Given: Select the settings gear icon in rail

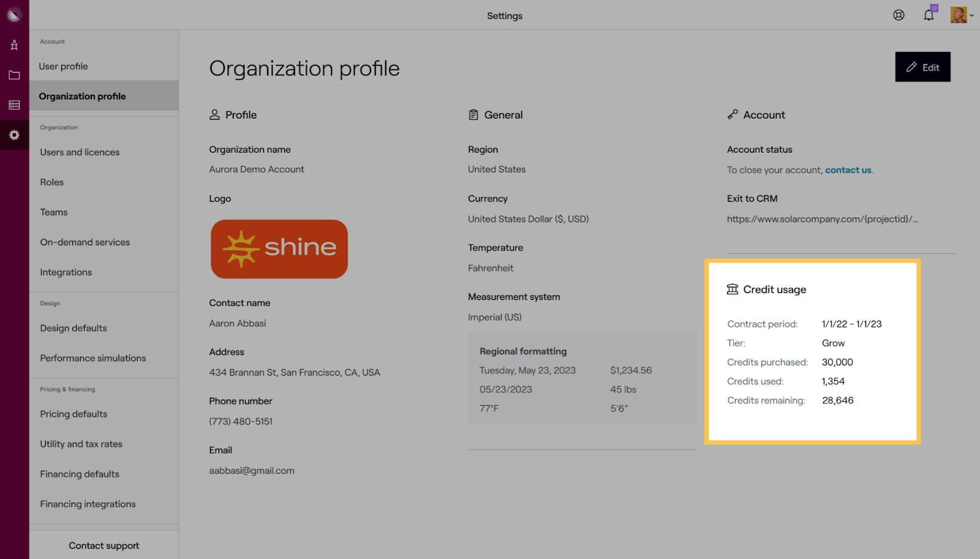Looking at the screenshot, I should (14, 135).
